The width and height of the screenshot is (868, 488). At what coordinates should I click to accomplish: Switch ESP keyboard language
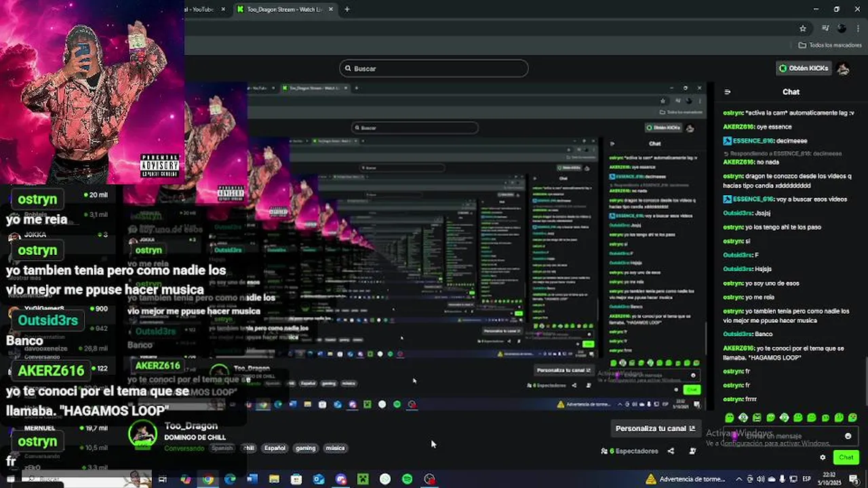click(806, 479)
